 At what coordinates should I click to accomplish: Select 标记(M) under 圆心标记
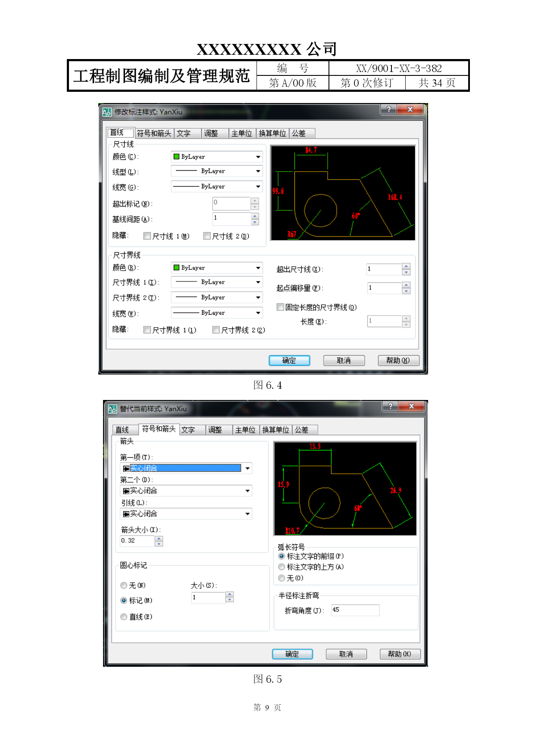(x=124, y=601)
